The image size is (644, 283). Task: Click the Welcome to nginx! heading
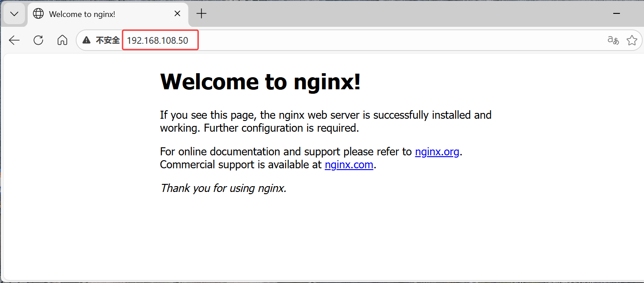(260, 82)
